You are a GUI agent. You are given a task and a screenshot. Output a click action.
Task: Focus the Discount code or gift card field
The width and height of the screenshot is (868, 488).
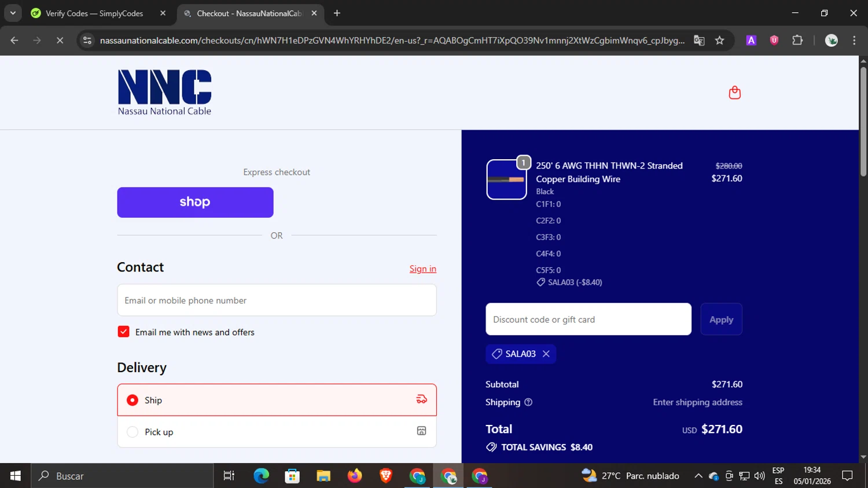tap(589, 319)
